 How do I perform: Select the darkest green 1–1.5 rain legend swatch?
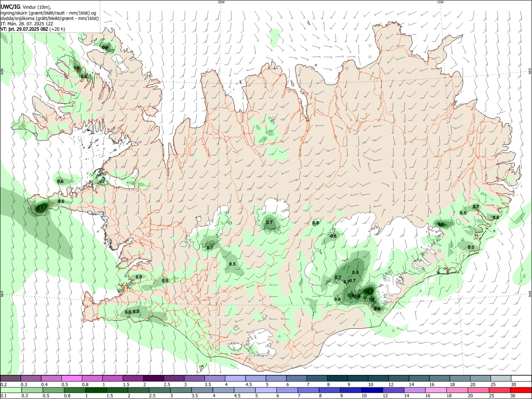(96, 390)
